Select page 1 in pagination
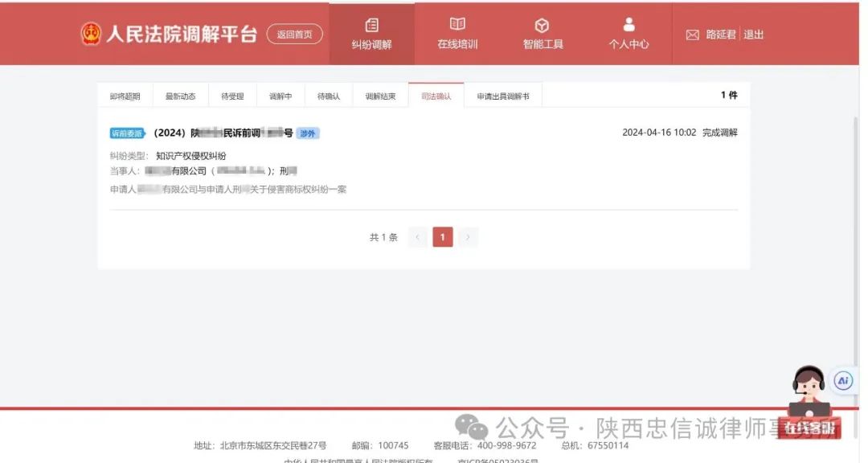Viewport: 868px width, 463px height. [x=442, y=237]
